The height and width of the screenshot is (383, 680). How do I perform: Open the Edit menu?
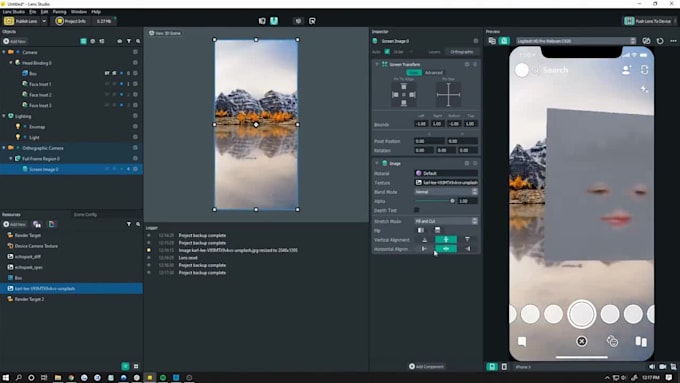click(44, 12)
